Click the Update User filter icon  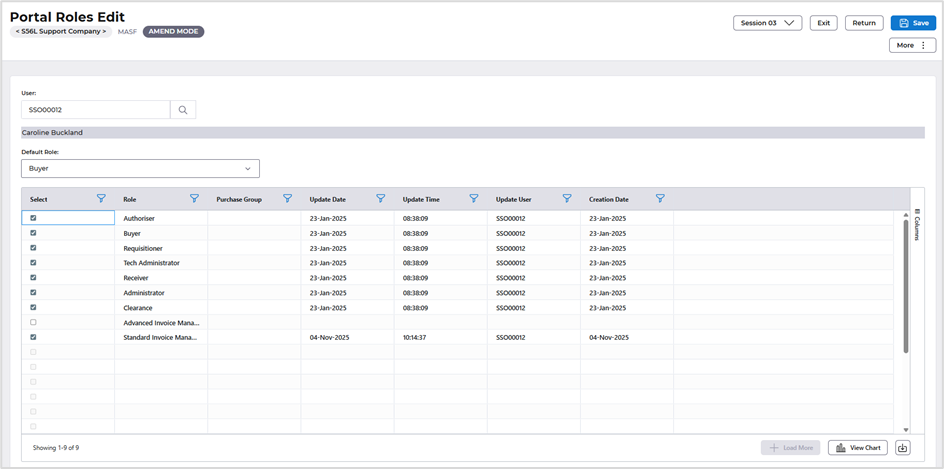click(x=567, y=199)
